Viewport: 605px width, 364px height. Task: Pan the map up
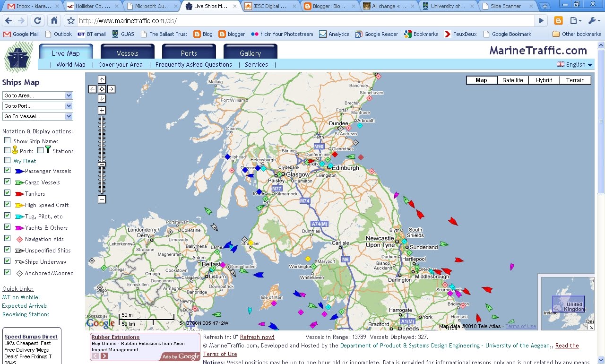(102, 79)
